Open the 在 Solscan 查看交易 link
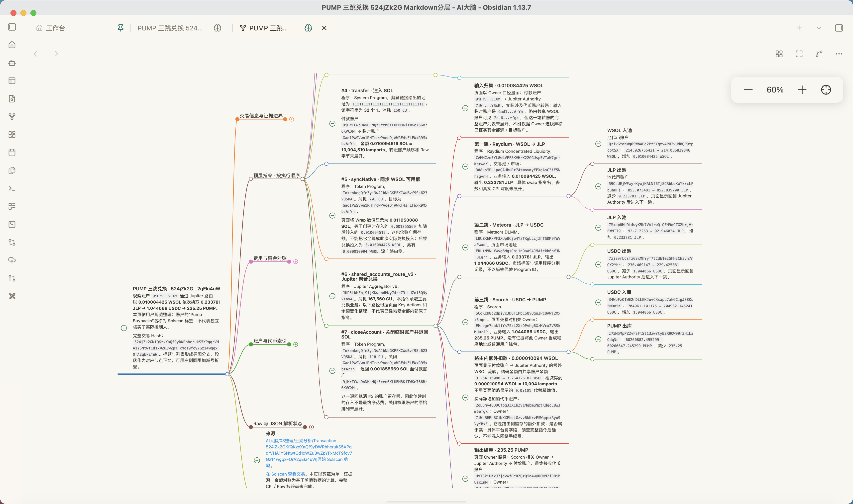 tap(286, 474)
